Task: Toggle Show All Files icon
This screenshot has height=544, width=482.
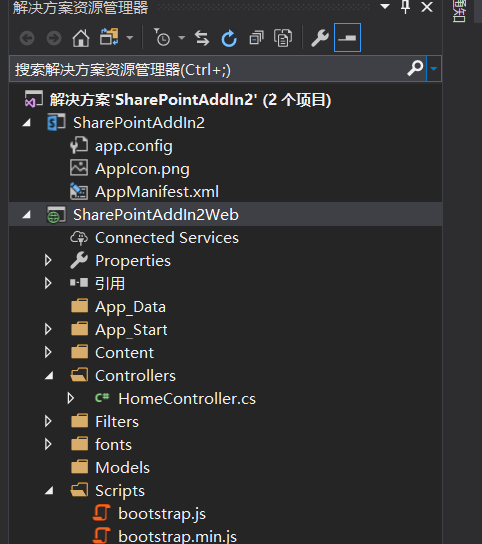Action: [x=283, y=38]
